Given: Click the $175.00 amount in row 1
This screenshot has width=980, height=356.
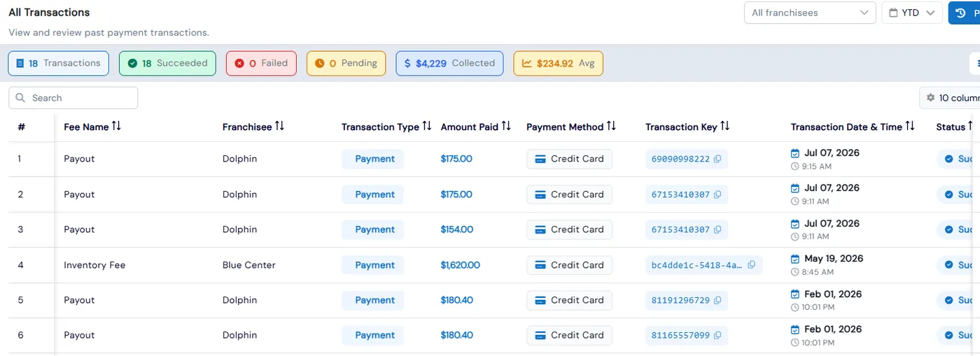Looking at the screenshot, I should coord(456,159).
